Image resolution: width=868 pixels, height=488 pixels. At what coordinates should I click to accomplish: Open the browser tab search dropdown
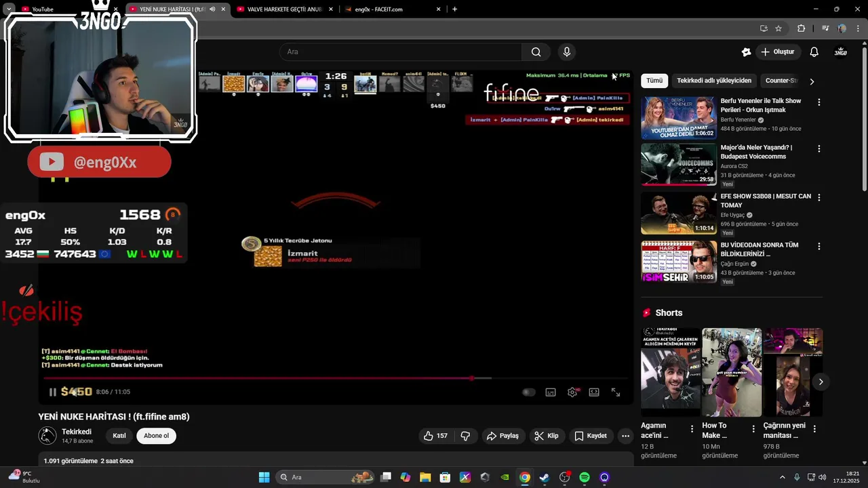(x=9, y=9)
